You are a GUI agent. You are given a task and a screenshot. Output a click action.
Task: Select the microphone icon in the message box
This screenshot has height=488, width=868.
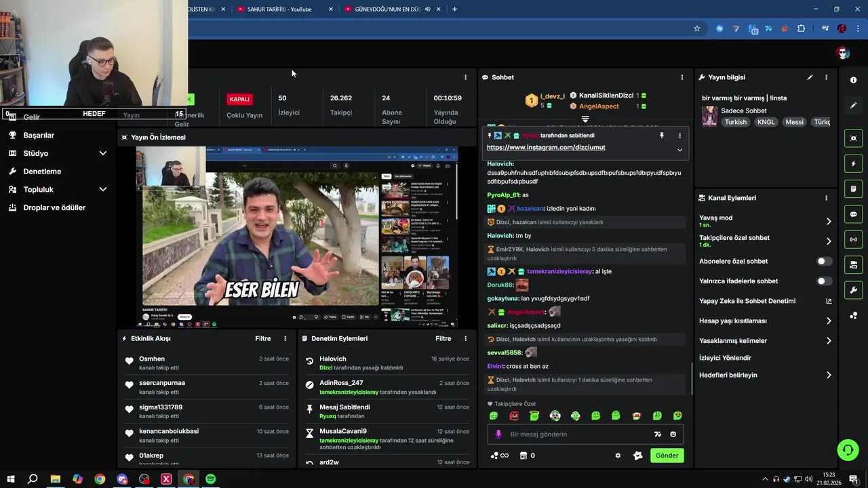(x=498, y=434)
